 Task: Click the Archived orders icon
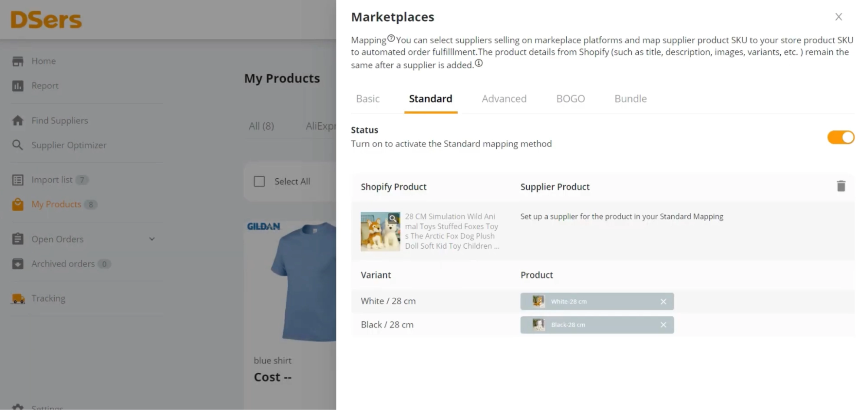coord(18,264)
